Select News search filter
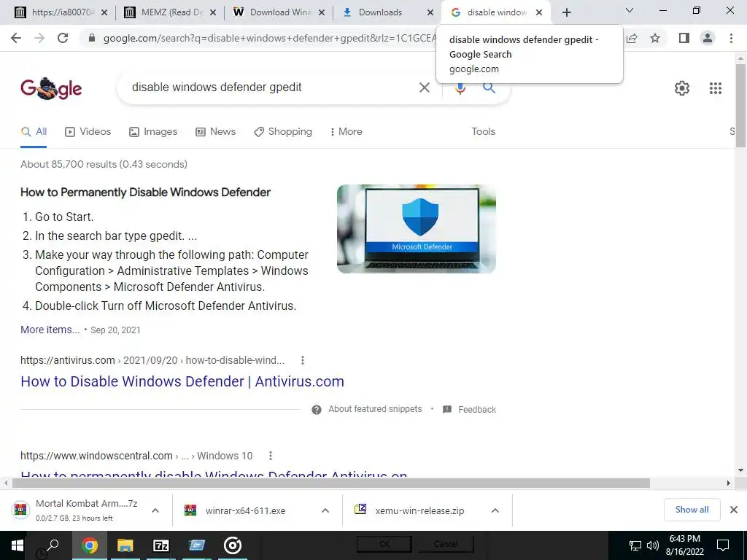Image resolution: width=747 pixels, height=560 pixels. coord(216,132)
